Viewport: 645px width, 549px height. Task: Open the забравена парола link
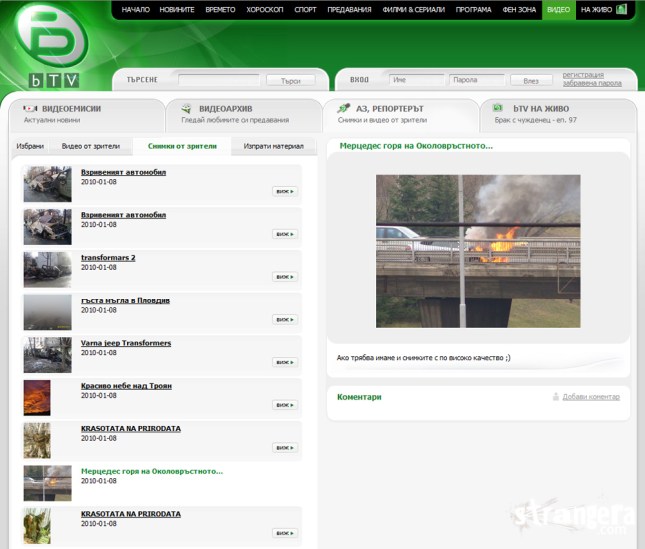coord(591,83)
